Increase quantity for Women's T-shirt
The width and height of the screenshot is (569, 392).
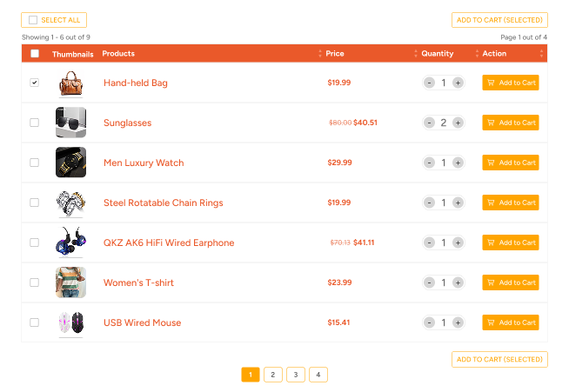pyautogui.click(x=458, y=282)
